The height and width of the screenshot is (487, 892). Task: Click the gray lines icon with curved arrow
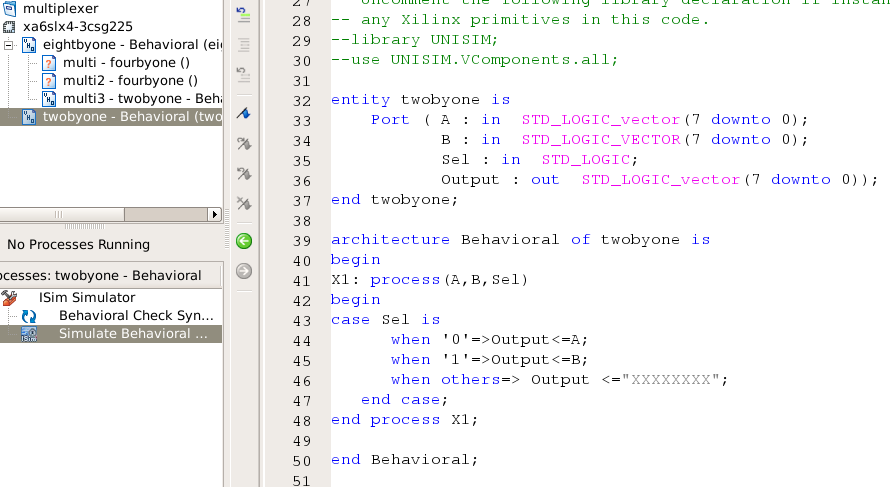coord(243,74)
